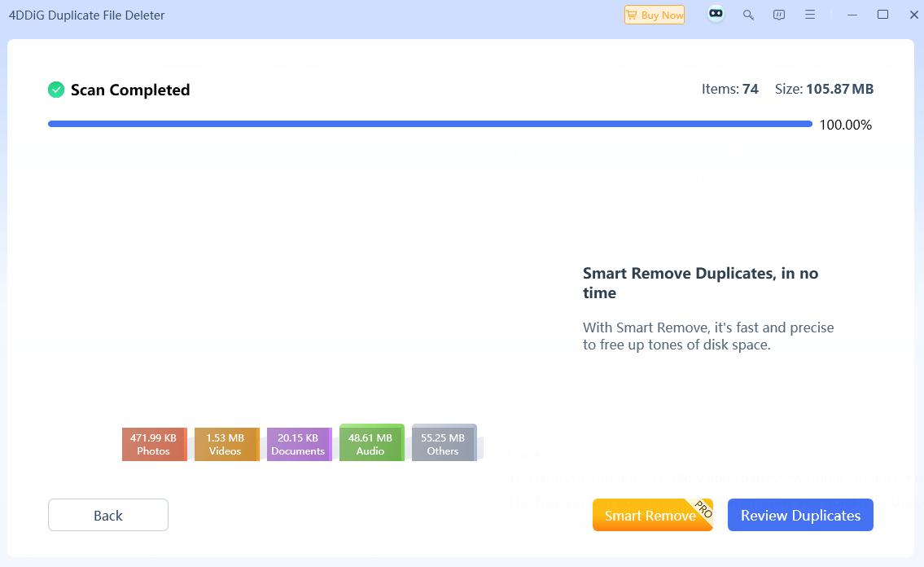Click the green Scan Completed checkmark
Image resolution: width=924 pixels, height=567 pixels.
tap(56, 89)
